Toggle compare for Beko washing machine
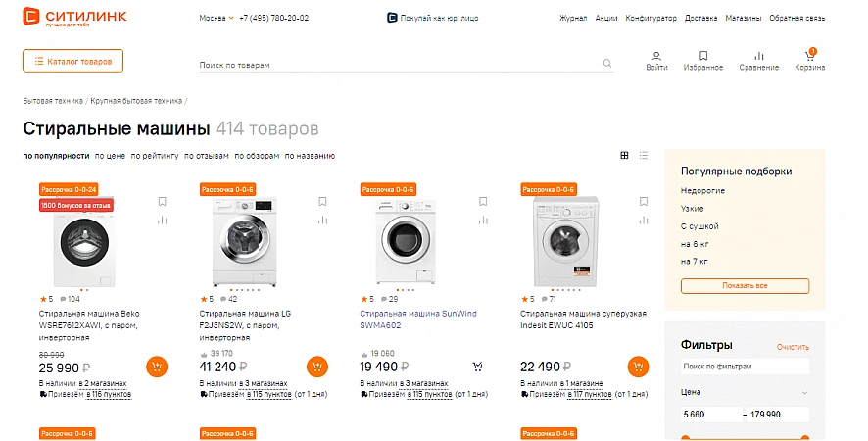This screenshot has height=441, width=868. coord(163,220)
